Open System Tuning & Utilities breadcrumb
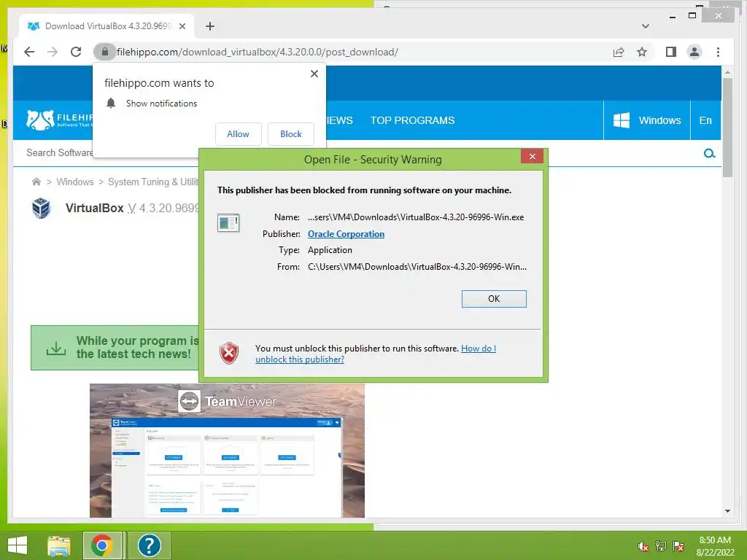The width and height of the screenshot is (747, 560). pos(153,182)
